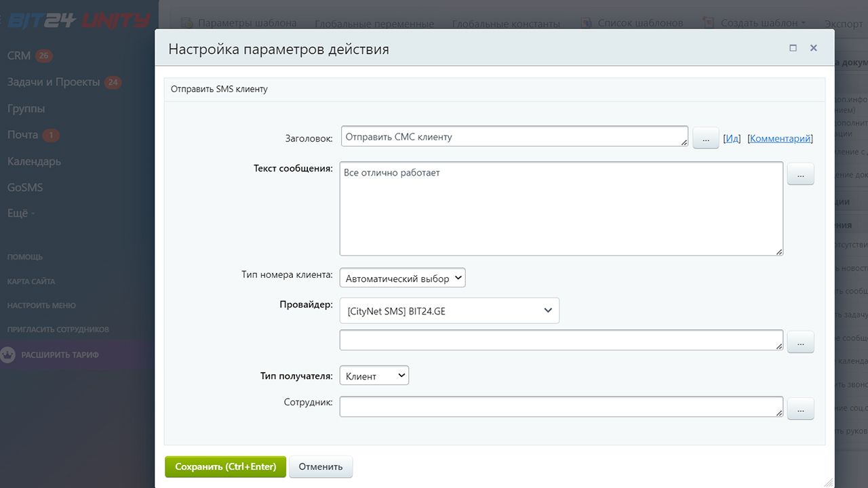The height and width of the screenshot is (488, 868).
Task: Click the Заголовок title input field
Action: (x=513, y=136)
